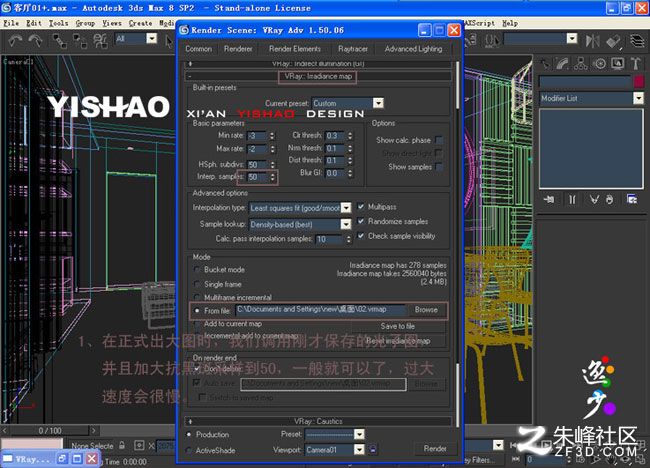
Task: Click Configure Modifier Sets icon
Action: tap(632, 200)
